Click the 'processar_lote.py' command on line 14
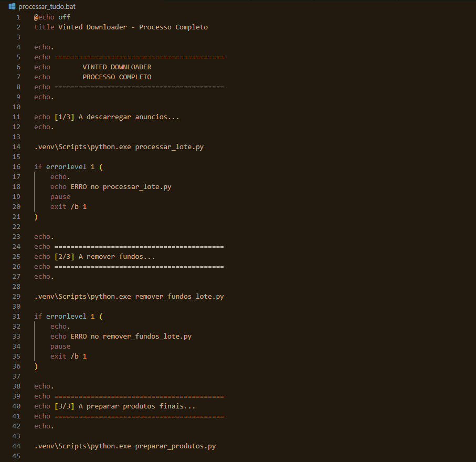Image resolution: width=476 pixels, height=462 pixels. tap(170, 147)
